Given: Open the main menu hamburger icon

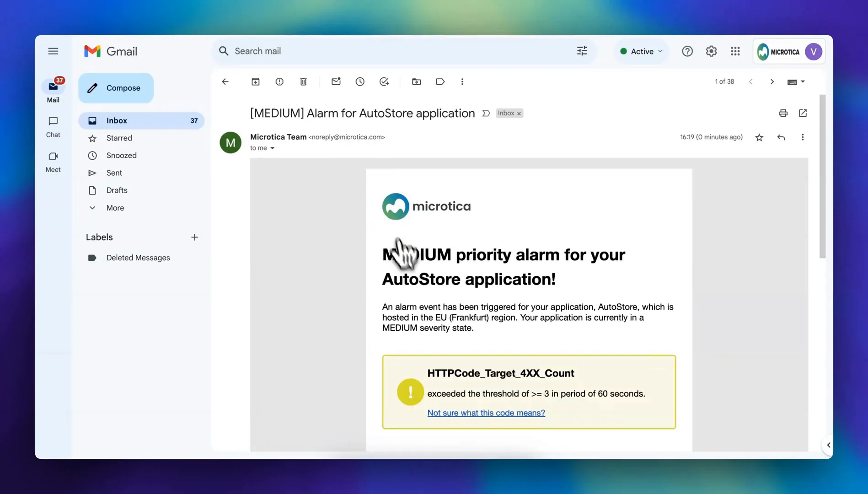Looking at the screenshot, I should tap(53, 51).
